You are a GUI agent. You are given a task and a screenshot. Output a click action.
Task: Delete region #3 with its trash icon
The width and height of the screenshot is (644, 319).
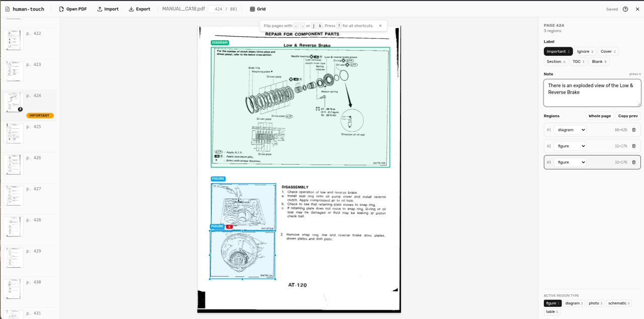633,163
